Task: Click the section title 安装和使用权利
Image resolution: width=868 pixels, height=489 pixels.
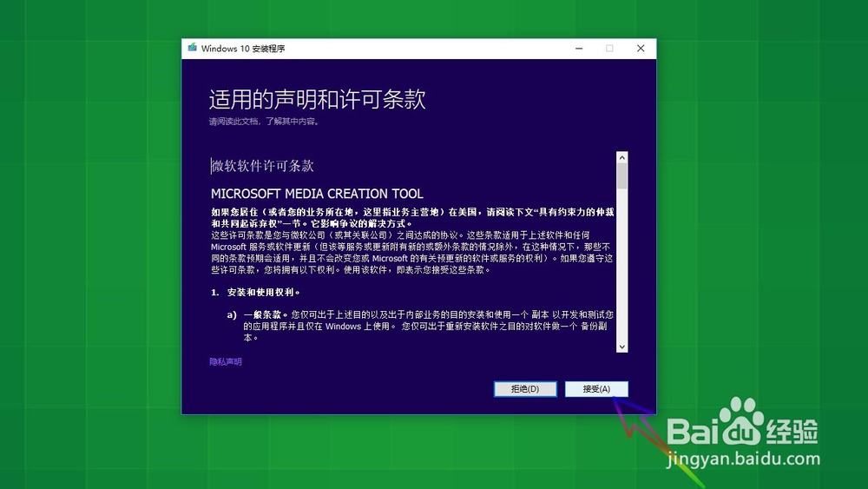Action: [x=264, y=292]
